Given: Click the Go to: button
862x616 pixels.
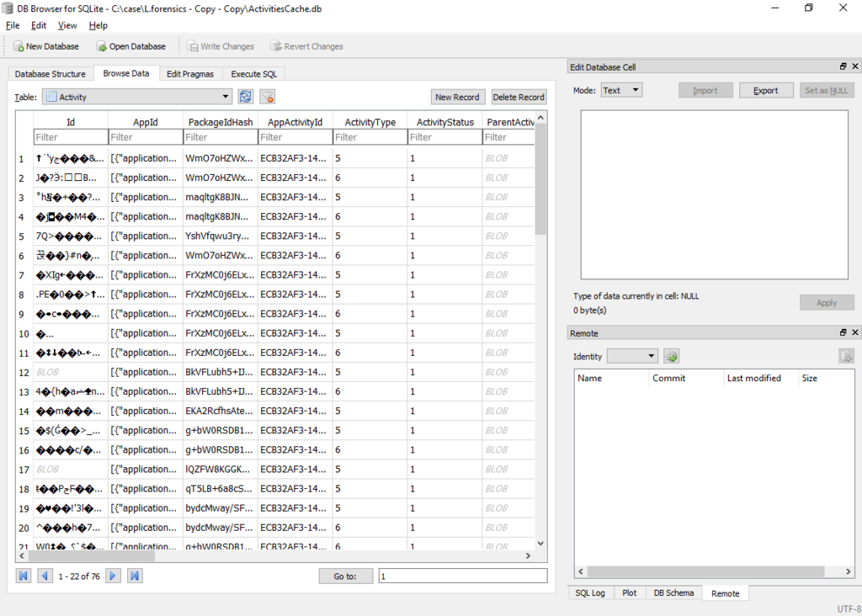Looking at the screenshot, I should [345, 576].
